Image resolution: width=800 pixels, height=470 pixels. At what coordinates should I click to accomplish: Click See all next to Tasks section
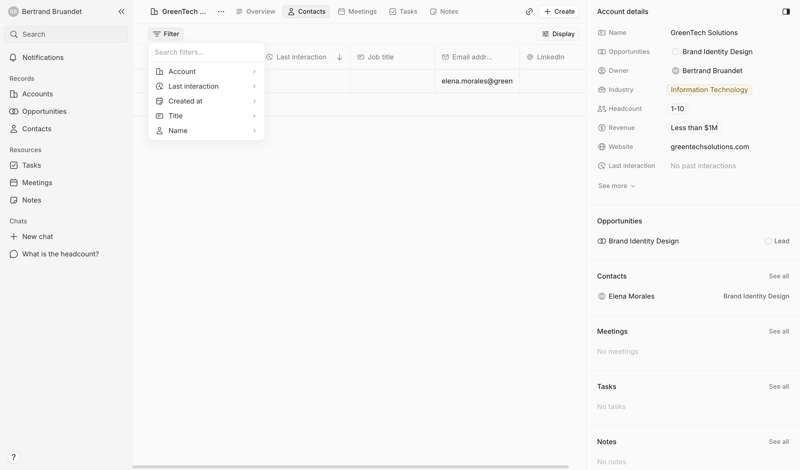click(x=779, y=386)
